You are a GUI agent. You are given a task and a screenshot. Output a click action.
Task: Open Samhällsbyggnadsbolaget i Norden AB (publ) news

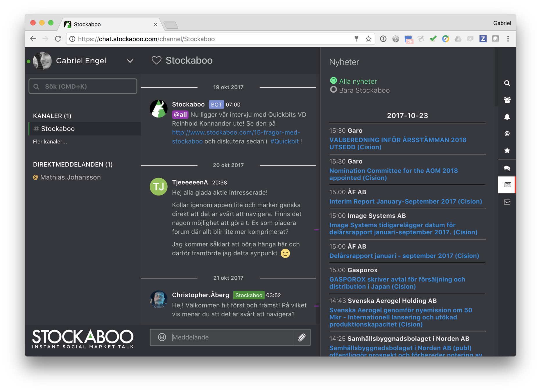(x=406, y=351)
